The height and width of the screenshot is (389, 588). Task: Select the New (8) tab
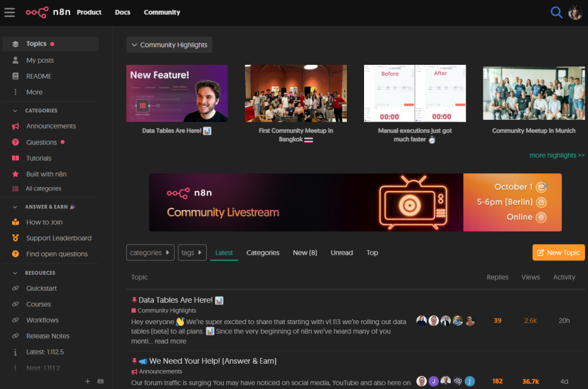coord(305,252)
